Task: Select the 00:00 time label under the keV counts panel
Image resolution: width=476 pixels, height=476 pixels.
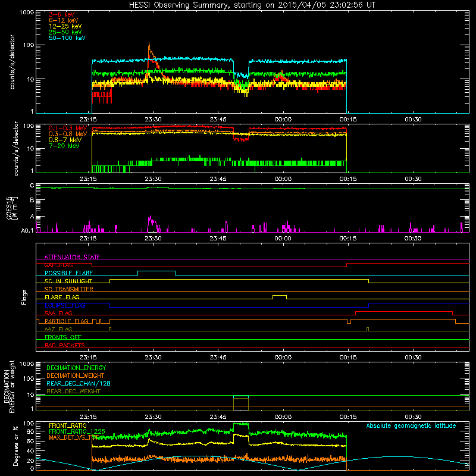Action: [x=283, y=120]
